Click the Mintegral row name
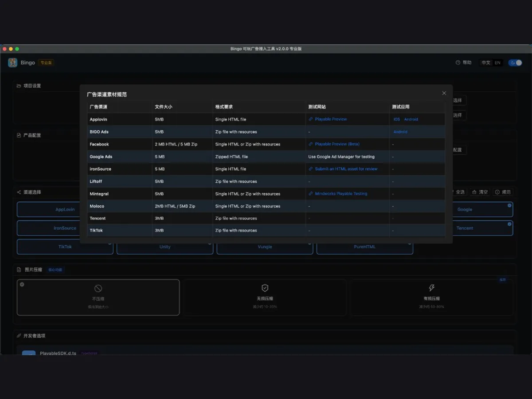 coord(99,194)
